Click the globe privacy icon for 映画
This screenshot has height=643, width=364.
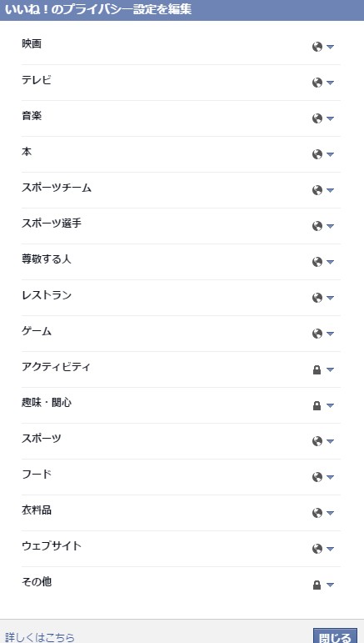point(317,47)
